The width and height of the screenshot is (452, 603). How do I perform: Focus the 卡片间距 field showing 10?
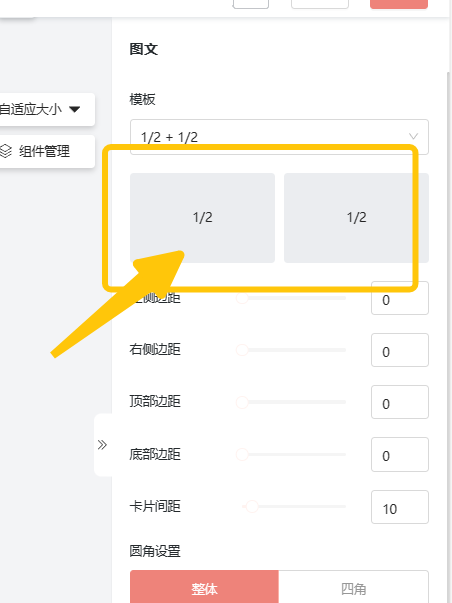[400, 507]
